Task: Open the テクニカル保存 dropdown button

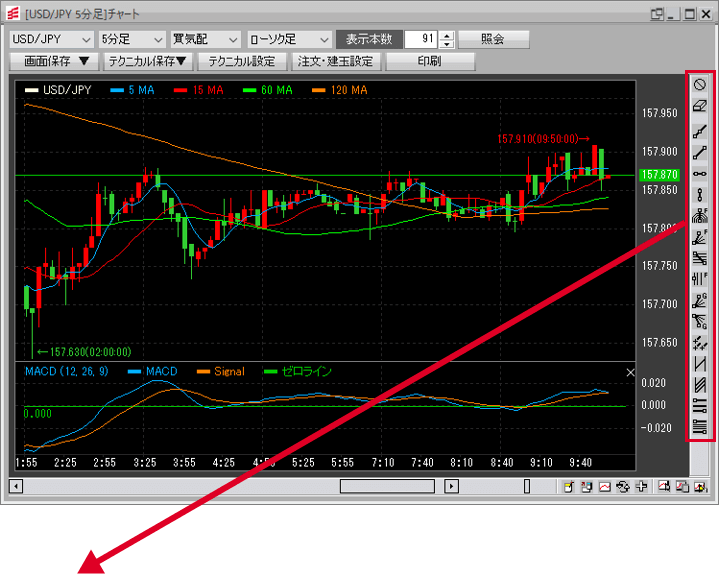Action: [148, 62]
